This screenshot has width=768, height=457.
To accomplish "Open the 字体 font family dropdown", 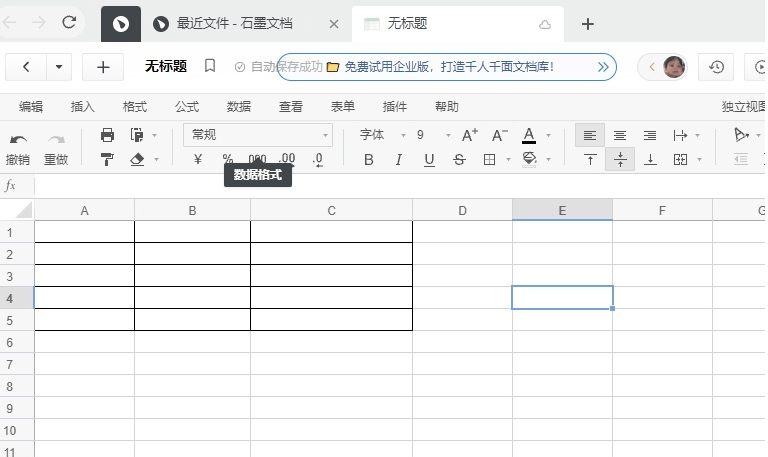I will point(382,135).
